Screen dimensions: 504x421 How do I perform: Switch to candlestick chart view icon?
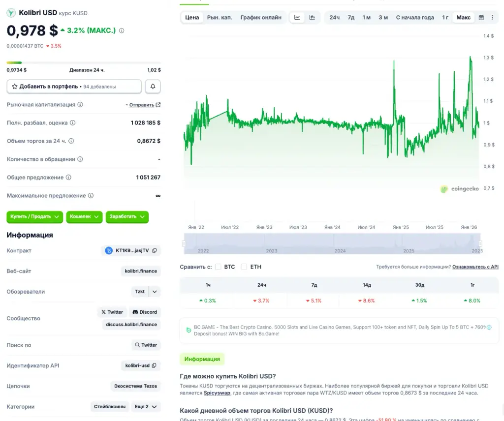(x=312, y=17)
